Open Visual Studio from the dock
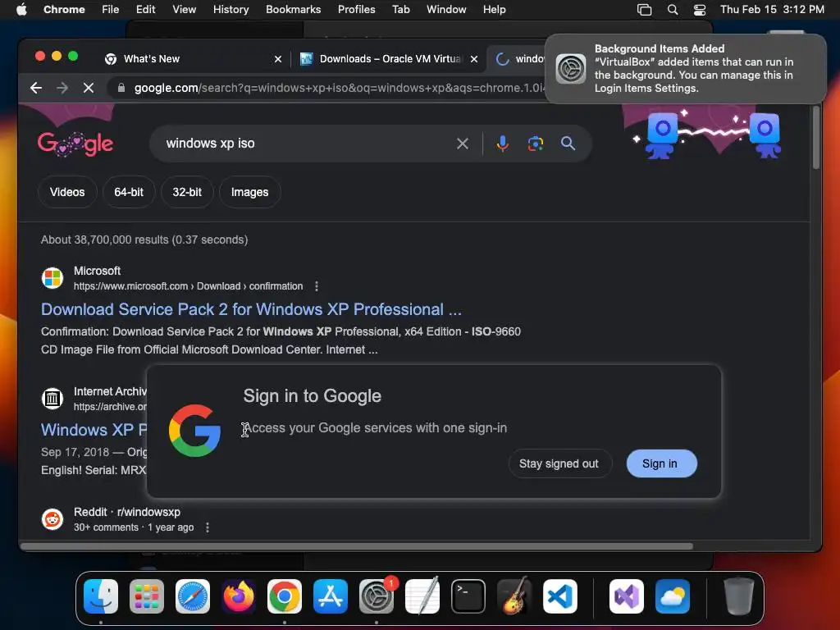The width and height of the screenshot is (840, 630). [x=627, y=596]
